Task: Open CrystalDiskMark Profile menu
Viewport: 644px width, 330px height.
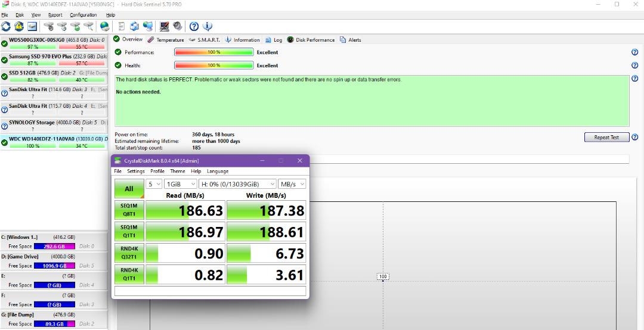Action: 157,171
